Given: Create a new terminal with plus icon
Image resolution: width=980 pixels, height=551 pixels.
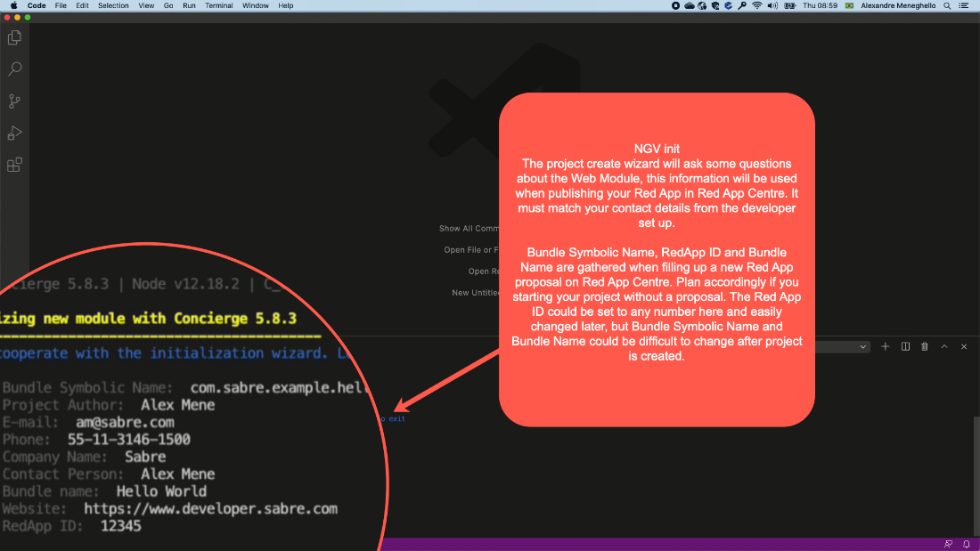Looking at the screenshot, I should [x=885, y=347].
